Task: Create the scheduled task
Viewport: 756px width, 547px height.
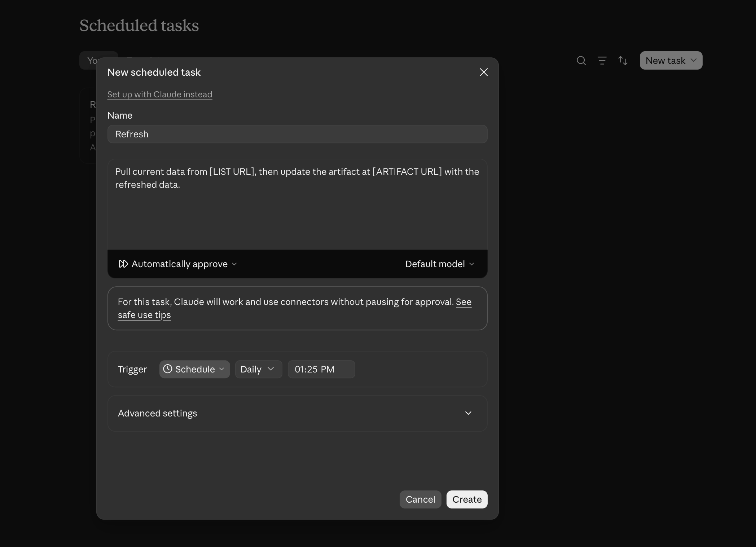Action: tap(467, 499)
